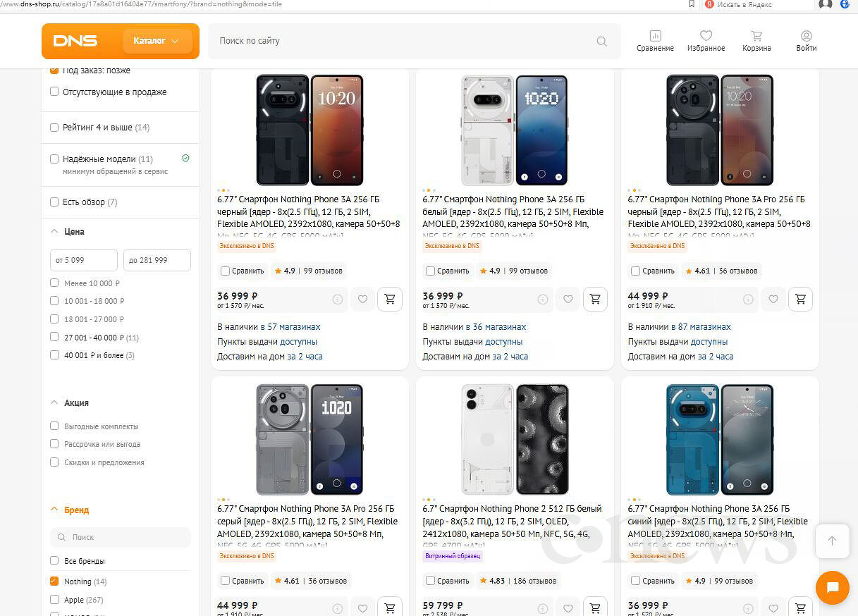Viewport: 858px width, 616px height.
Task: Enable the Рейтинг 4 и выше filter
Action: (x=54, y=128)
